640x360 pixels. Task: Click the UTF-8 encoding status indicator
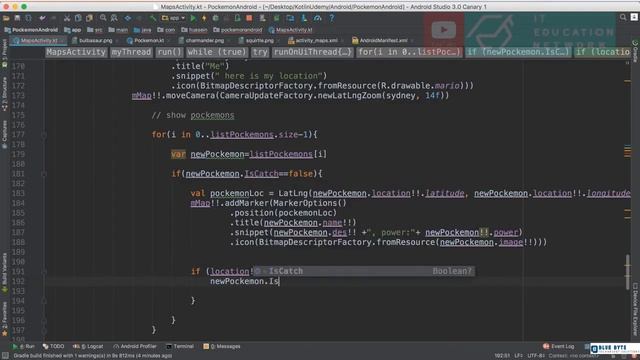[x=536, y=356]
